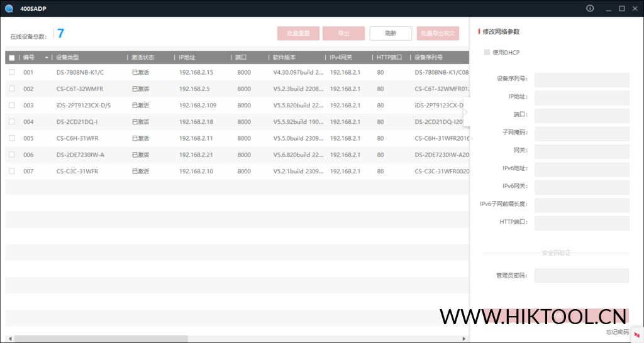Click software version V5.6.820build cell

(298, 155)
